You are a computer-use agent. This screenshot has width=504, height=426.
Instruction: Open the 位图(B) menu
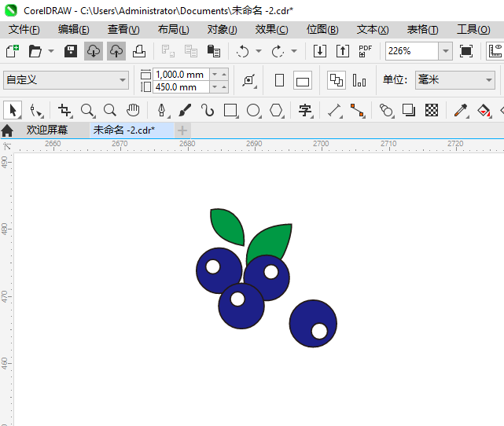tap(322, 30)
